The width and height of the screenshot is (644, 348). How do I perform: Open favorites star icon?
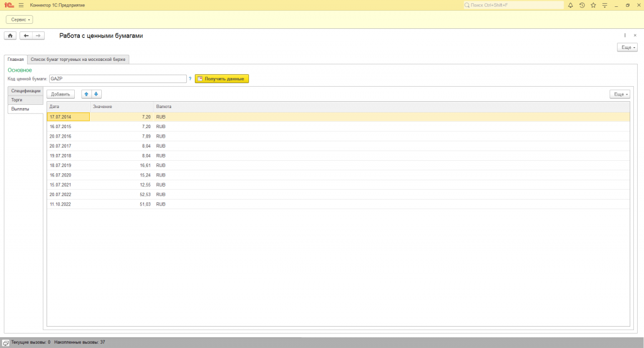[x=593, y=5]
